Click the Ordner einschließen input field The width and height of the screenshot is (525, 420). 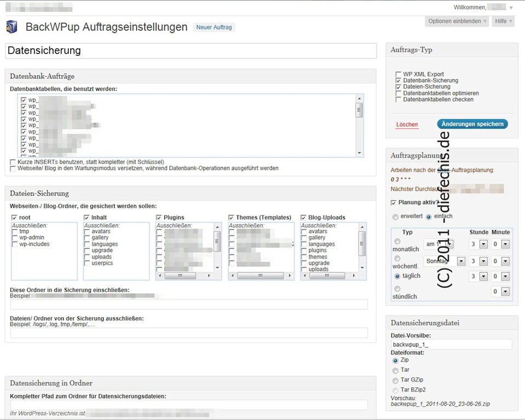coord(189,304)
